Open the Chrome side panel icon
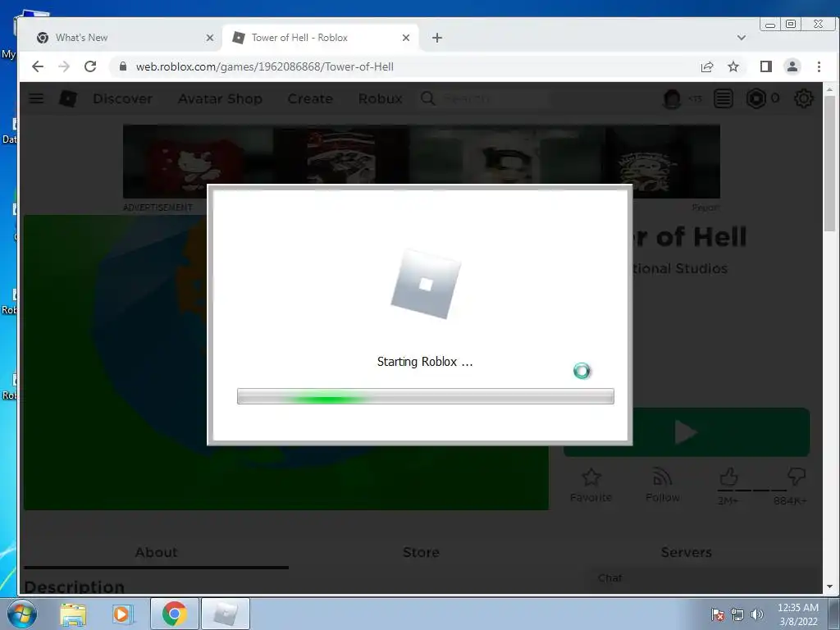Viewport: 840px width, 630px height. click(765, 66)
